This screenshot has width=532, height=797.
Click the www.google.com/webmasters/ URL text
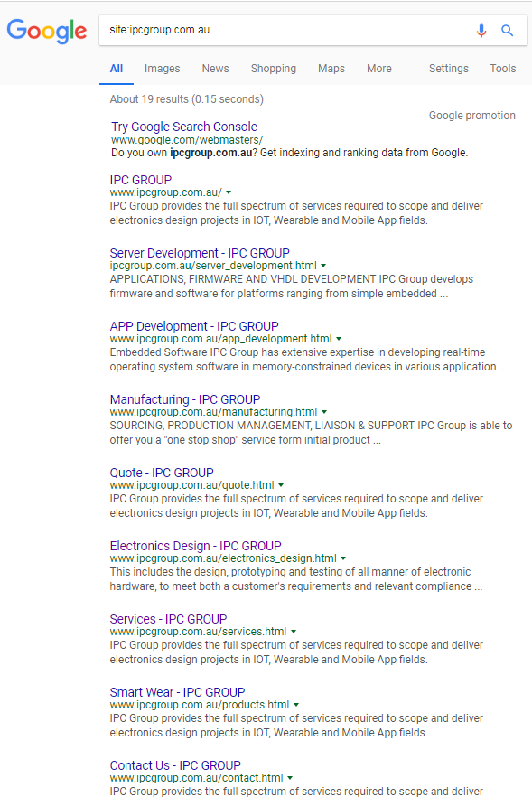pos(187,140)
